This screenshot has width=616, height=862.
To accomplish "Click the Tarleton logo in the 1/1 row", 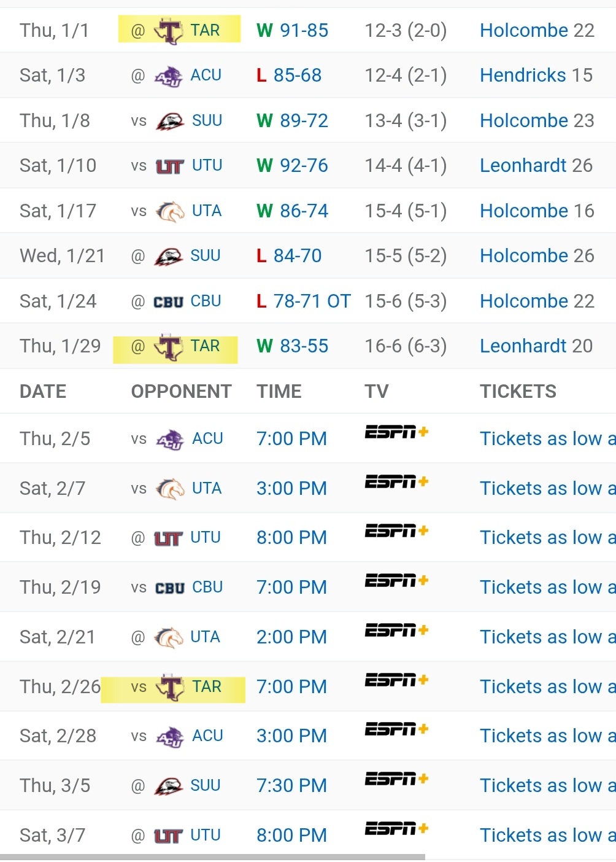I will 169,31.
